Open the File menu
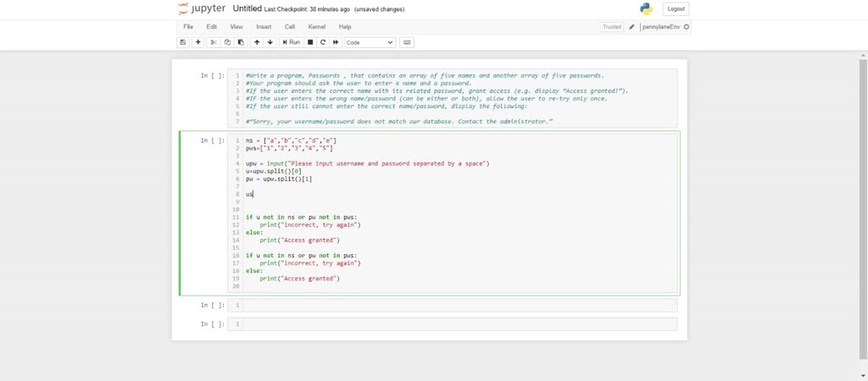The width and height of the screenshot is (868, 381). pos(188,26)
